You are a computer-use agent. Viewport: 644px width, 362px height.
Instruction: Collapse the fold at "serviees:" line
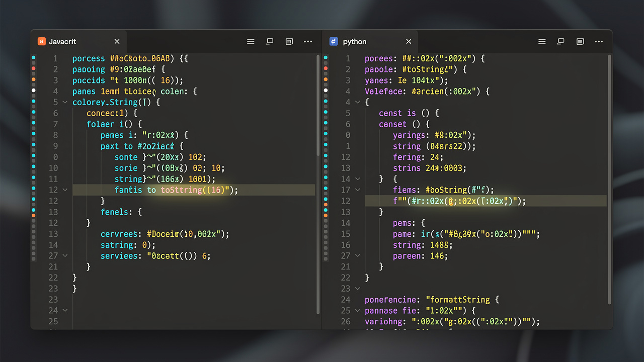coord(64,256)
